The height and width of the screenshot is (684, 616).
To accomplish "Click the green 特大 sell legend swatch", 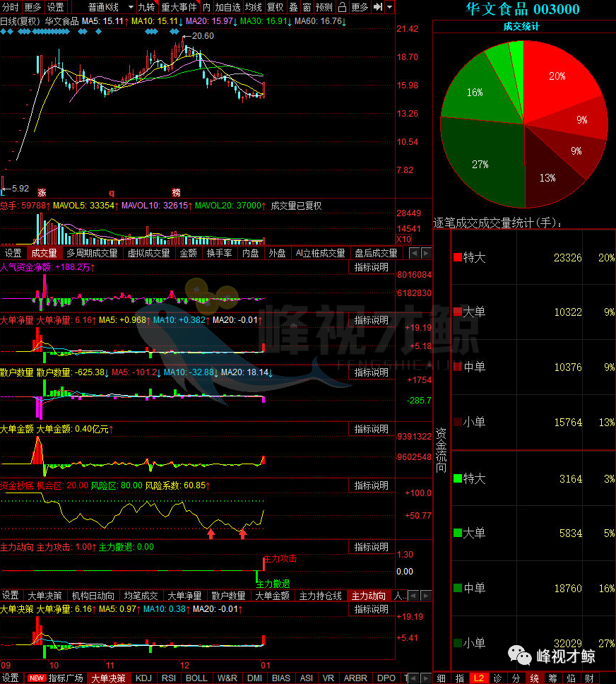I will click(458, 478).
